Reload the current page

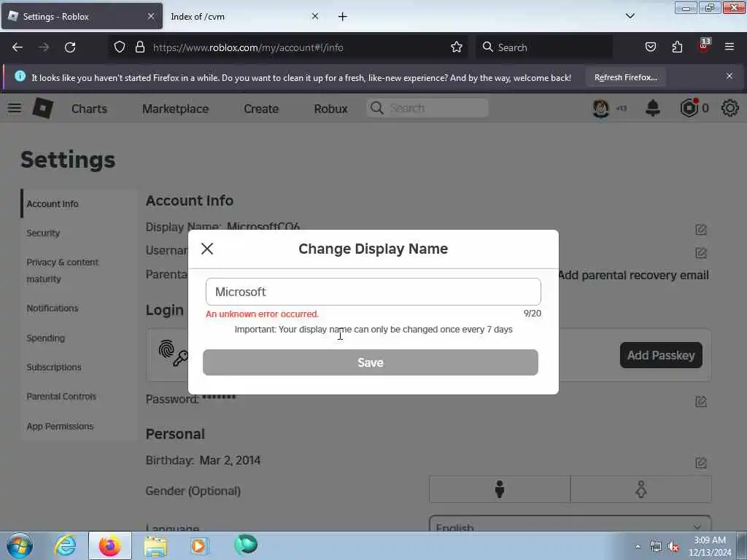(70, 47)
